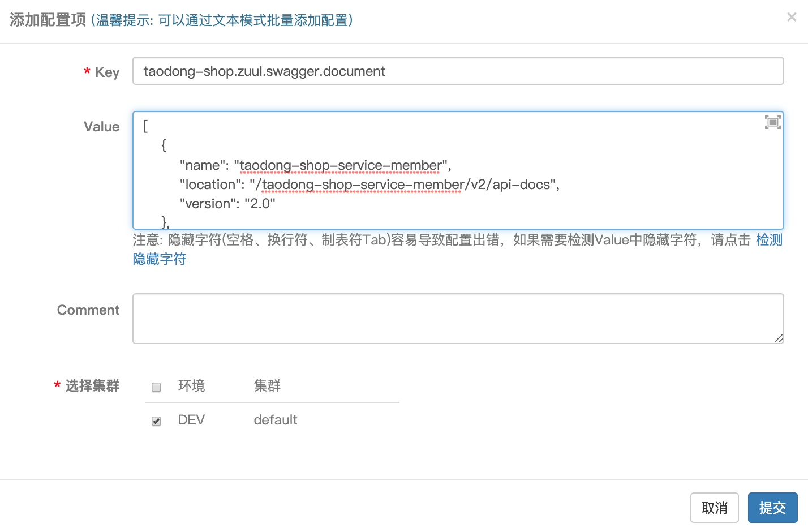The image size is (808, 532).
Task: Click the Value field label
Action: 102,127
